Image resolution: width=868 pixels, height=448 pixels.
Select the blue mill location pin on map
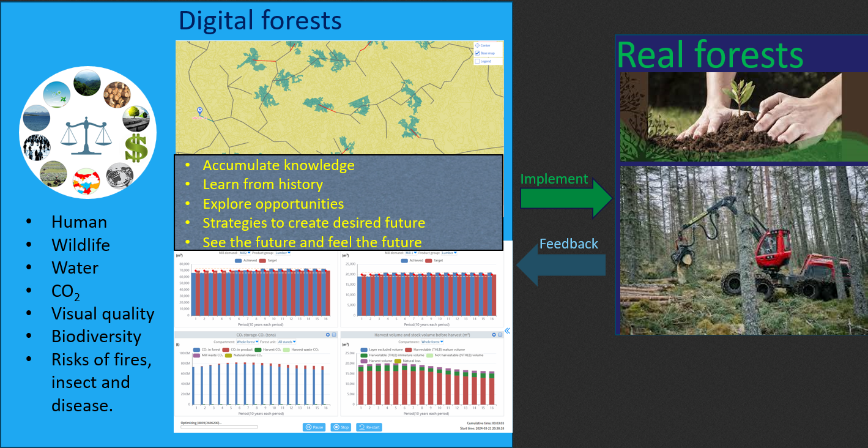[199, 111]
